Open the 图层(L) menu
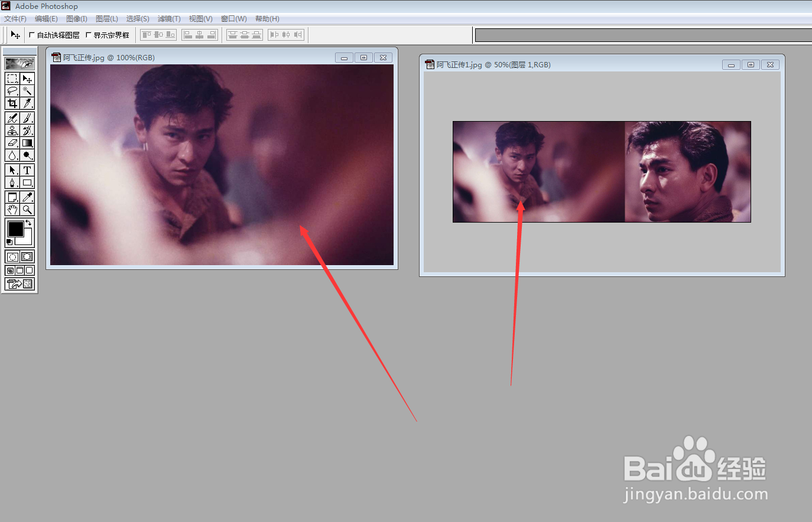Viewport: 812px width, 522px height. (x=107, y=19)
